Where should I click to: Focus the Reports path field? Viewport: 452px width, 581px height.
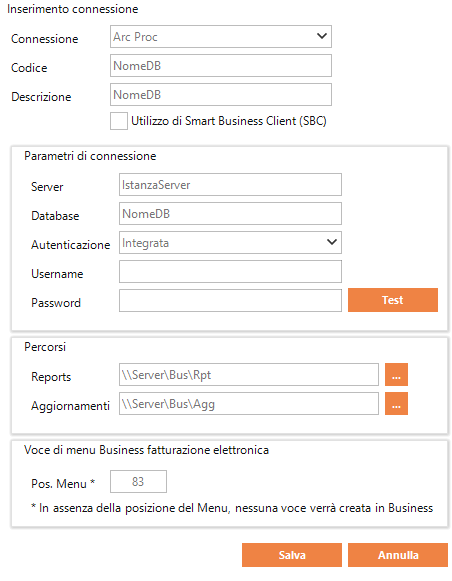coord(249,374)
